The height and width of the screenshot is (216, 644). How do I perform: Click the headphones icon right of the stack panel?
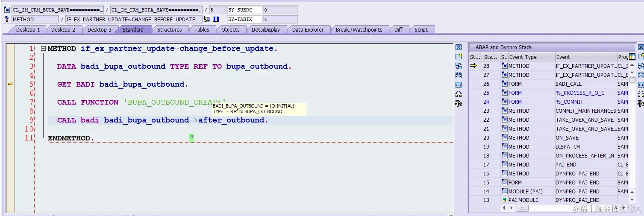tap(641, 94)
